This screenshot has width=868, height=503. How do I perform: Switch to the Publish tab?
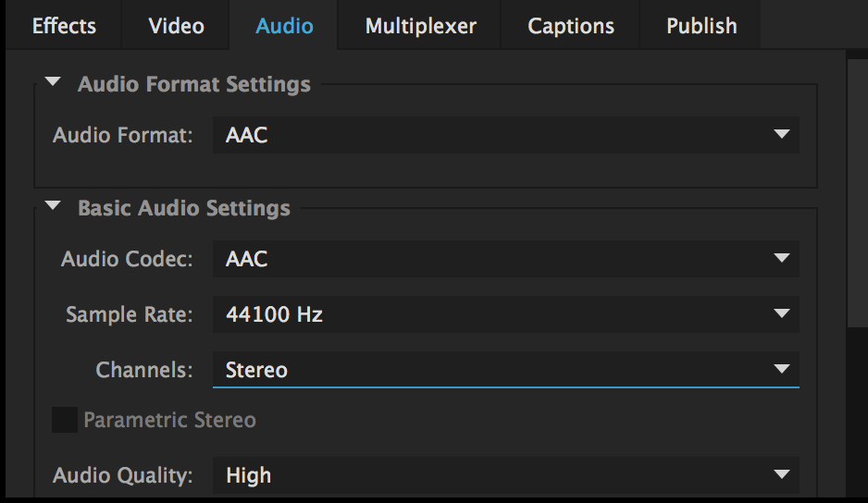701,26
